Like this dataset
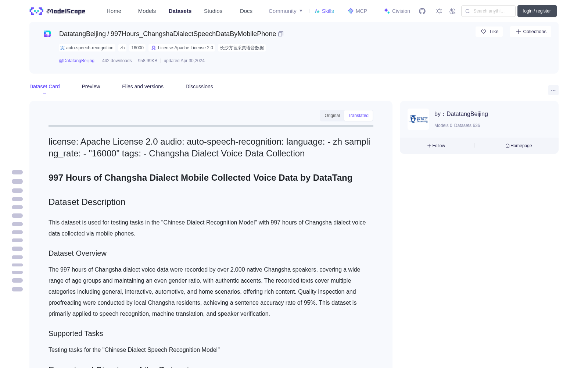Screen dimensions: 588x368 pos(490,32)
